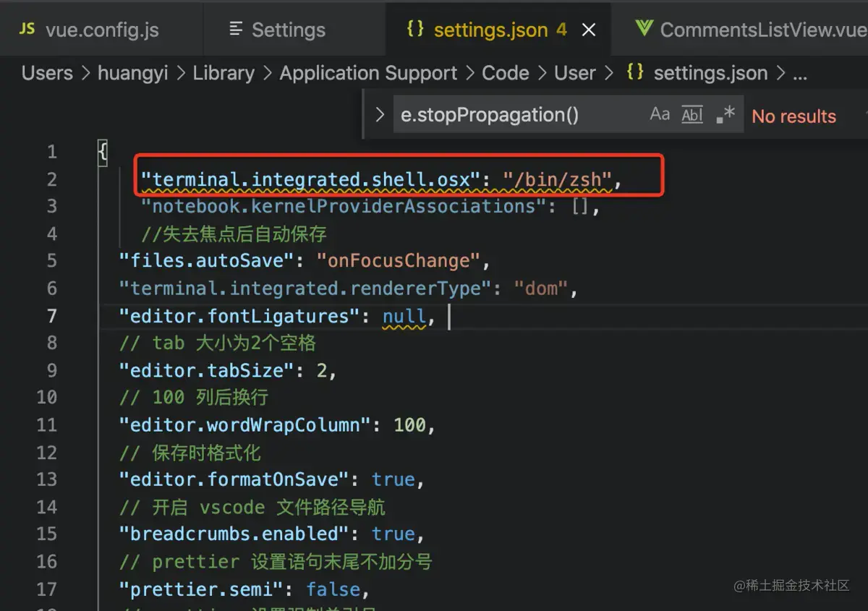Viewport: 868px width, 611px height.
Task: Click the "editor.formatOnSave" key
Action: click(234, 479)
